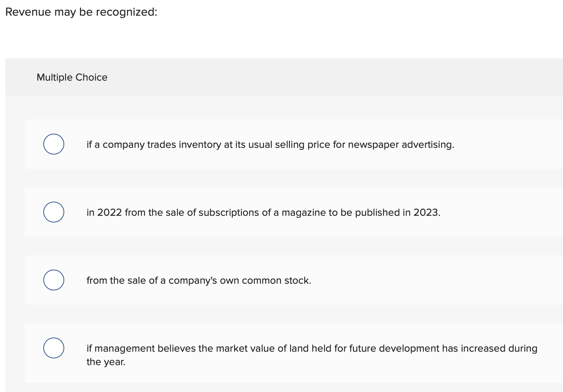
Task: Click the first answer's text about trading inventory
Action: click(270, 145)
